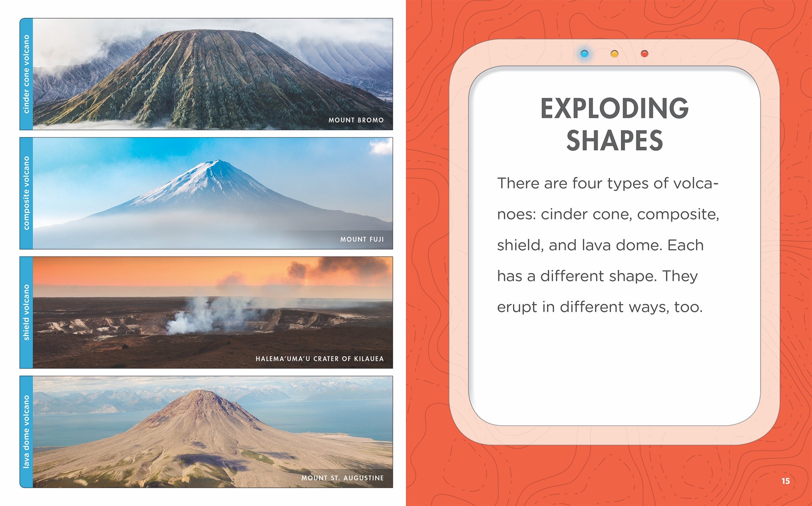Screen dimensions: 812x506
Task: Open the Mount St. Augustine photo
Action: pyautogui.click(x=213, y=432)
